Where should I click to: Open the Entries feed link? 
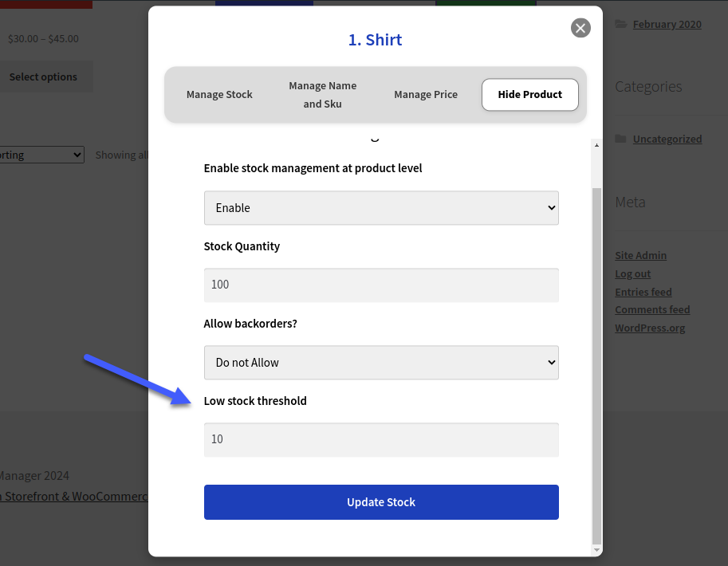click(x=643, y=292)
